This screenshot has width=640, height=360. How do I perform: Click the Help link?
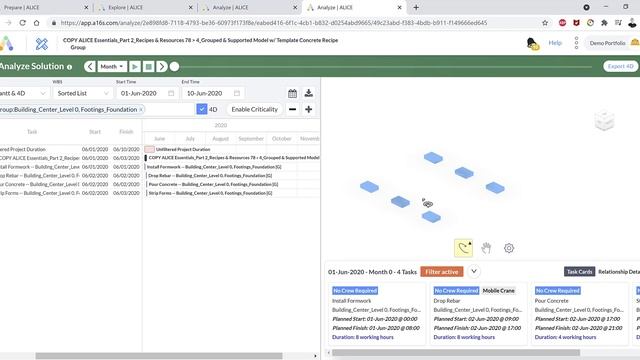(555, 43)
